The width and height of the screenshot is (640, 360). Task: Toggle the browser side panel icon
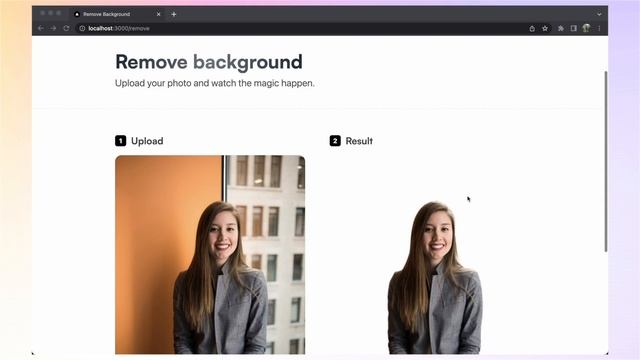[x=573, y=28]
